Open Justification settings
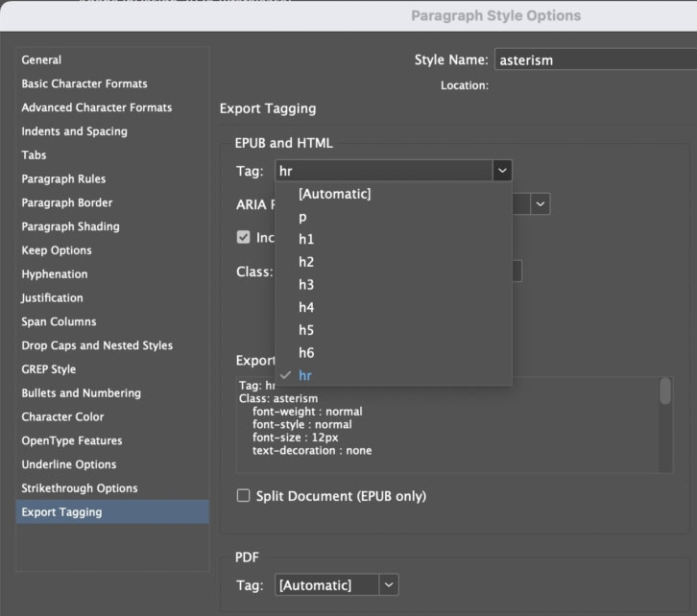 (x=112, y=298)
